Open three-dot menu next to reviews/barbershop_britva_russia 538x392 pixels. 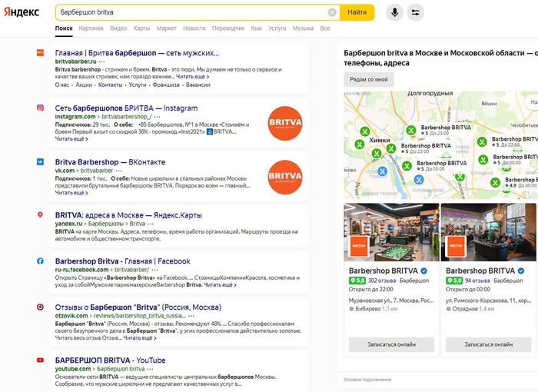191,316
